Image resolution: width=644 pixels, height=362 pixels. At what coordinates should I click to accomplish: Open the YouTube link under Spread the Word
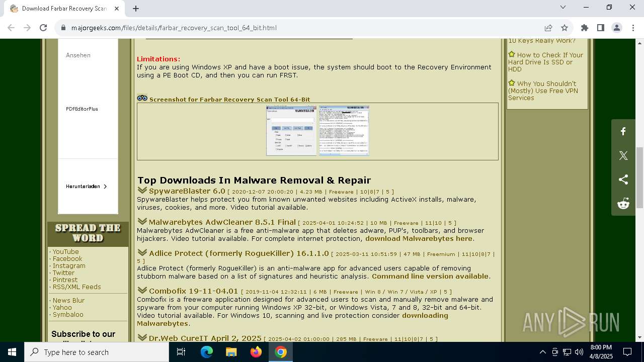pyautogui.click(x=66, y=251)
